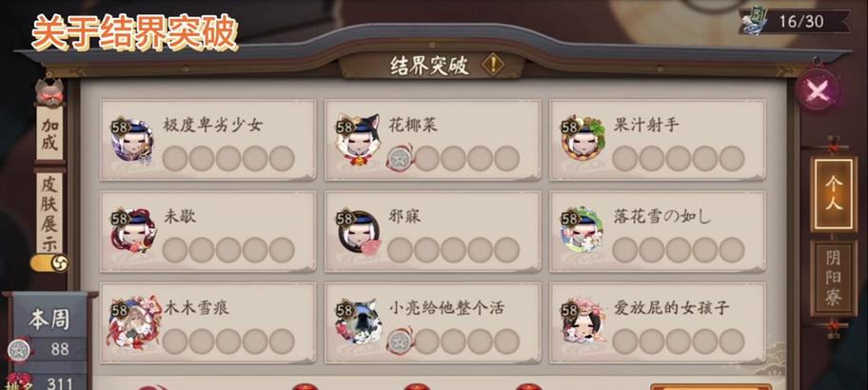Tap the 16/30 ticket counter
The width and height of the screenshot is (868, 390).
pyautogui.click(x=796, y=22)
